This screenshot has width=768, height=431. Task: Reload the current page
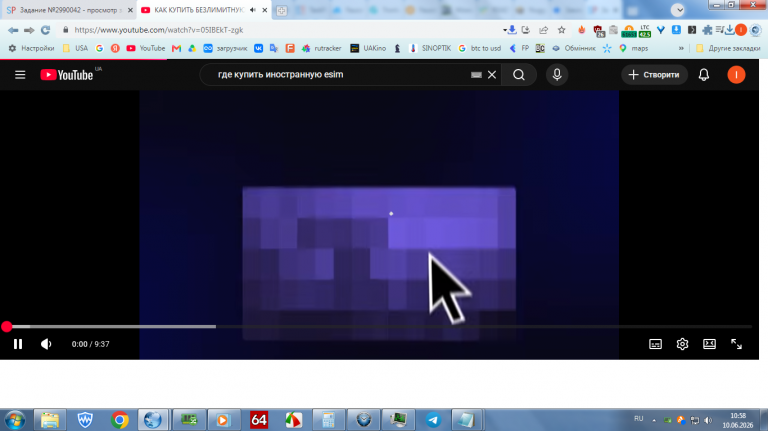point(46,30)
